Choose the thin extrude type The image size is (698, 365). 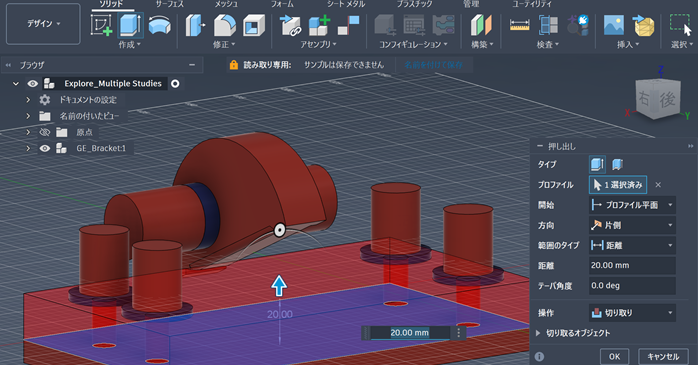pyautogui.click(x=617, y=164)
